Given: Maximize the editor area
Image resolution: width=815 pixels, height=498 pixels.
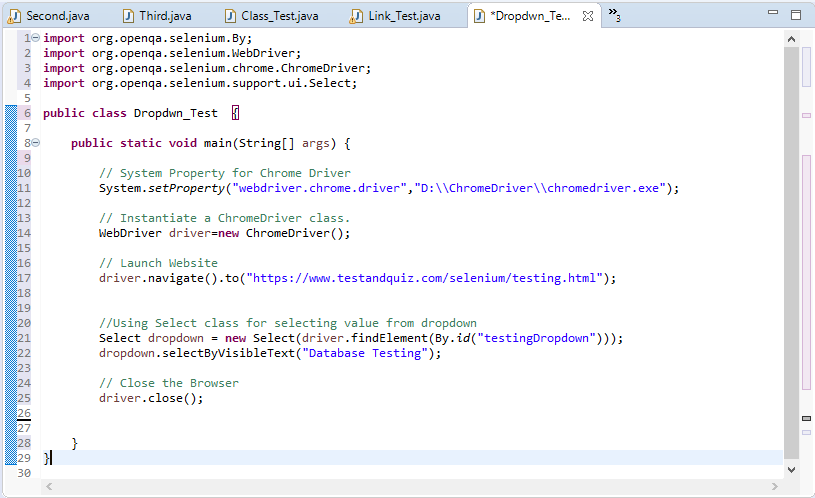Looking at the screenshot, I should click(x=795, y=15).
